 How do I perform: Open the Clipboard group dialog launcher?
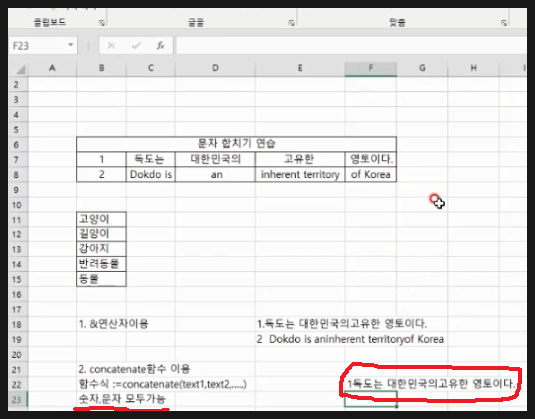coord(102,23)
